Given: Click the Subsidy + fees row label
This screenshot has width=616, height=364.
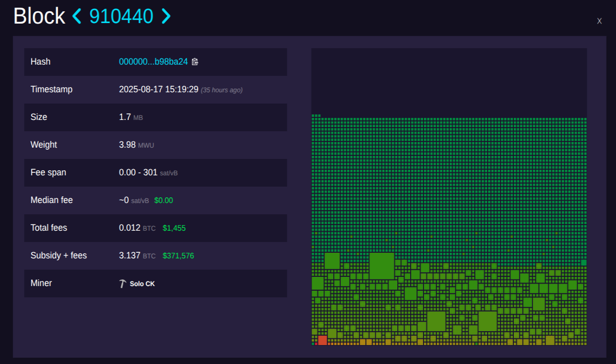Looking at the screenshot, I should (59, 255).
